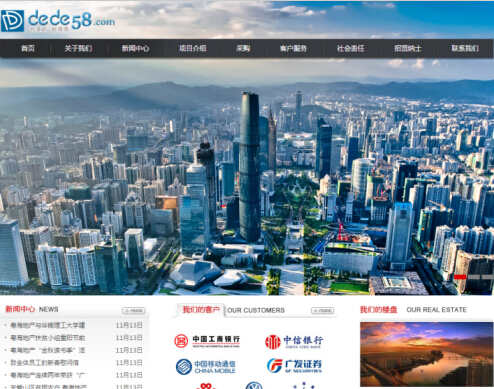Click the dede58.com site logo
Screen dimensions: 494x389
coord(58,21)
